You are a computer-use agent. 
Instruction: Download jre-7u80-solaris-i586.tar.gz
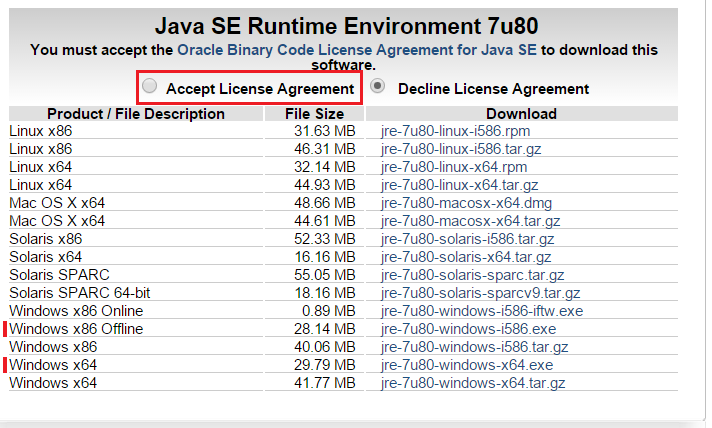468,239
